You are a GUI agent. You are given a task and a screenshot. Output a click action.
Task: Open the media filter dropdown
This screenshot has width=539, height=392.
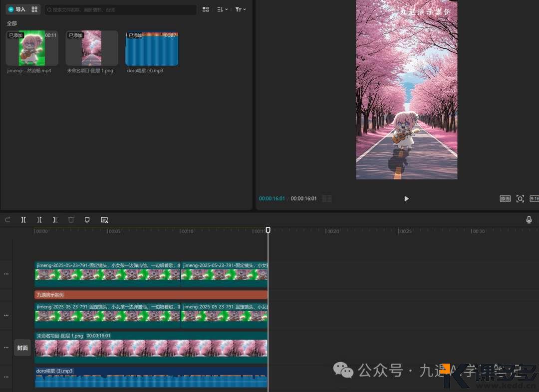point(240,9)
